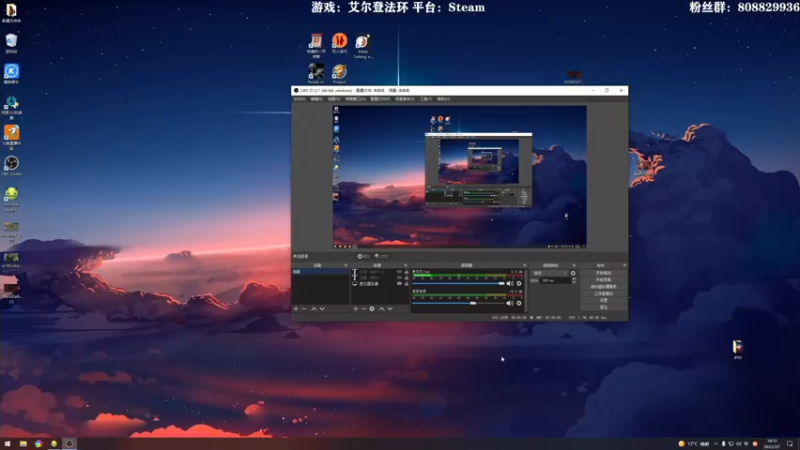Move the scene down in the Scenes list
Image resolution: width=800 pixels, height=450 pixels.
pyautogui.click(x=322, y=309)
